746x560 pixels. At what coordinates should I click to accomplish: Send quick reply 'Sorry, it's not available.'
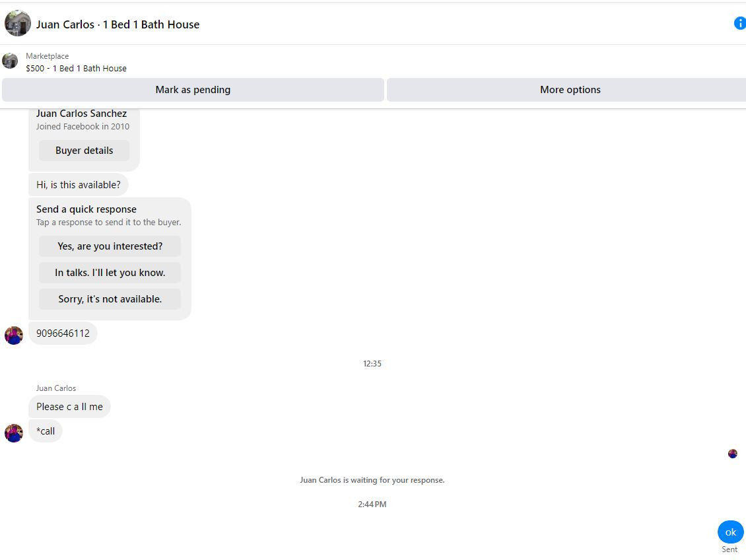[x=110, y=298]
